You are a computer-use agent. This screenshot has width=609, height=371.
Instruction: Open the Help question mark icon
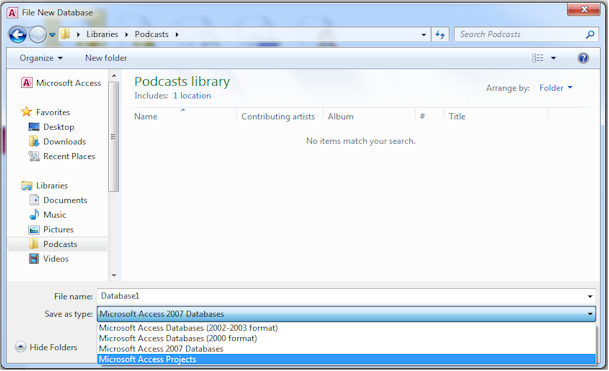tap(583, 58)
